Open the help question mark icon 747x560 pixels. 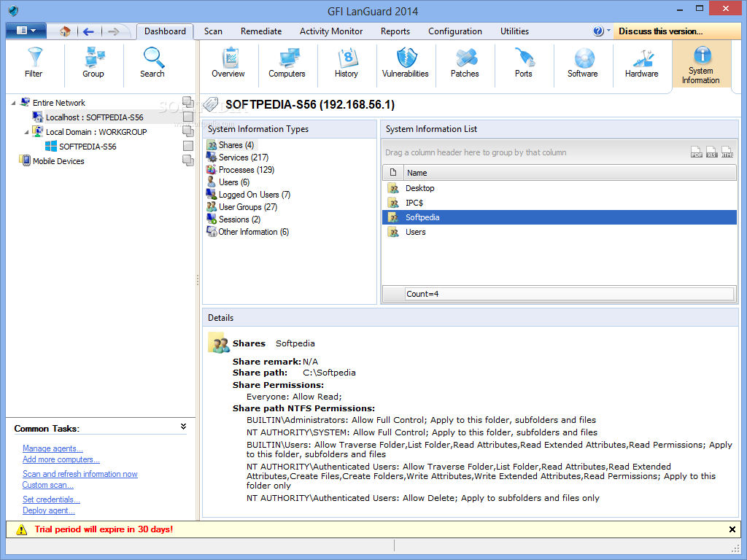point(598,31)
